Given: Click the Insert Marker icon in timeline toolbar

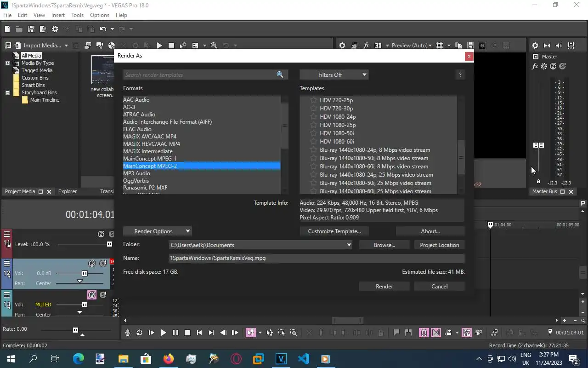Looking at the screenshot, I should point(396,333).
